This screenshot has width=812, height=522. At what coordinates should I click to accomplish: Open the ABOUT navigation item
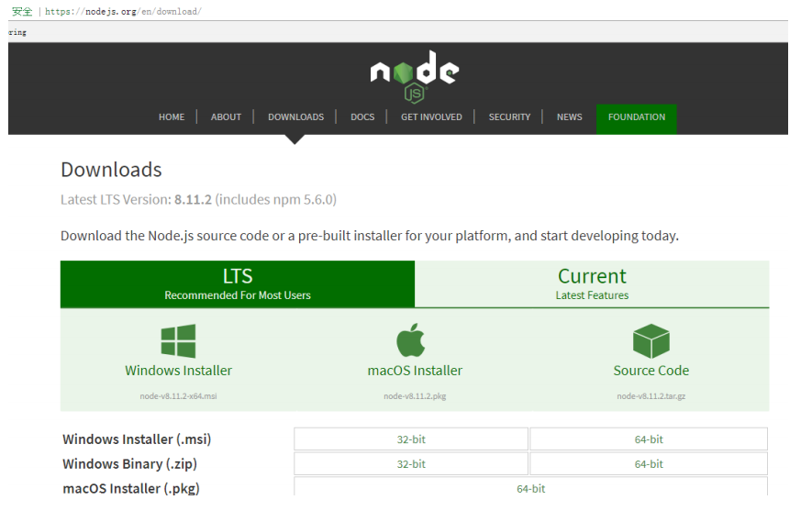click(226, 117)
